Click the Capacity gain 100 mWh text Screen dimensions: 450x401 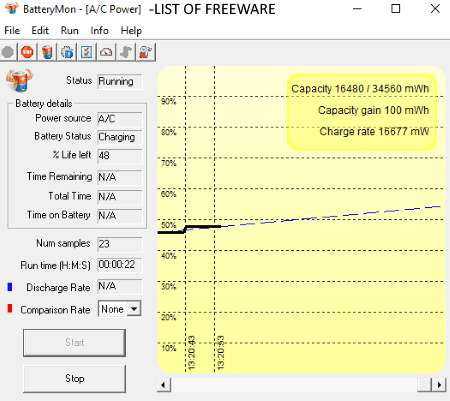(x=373, y=110)
